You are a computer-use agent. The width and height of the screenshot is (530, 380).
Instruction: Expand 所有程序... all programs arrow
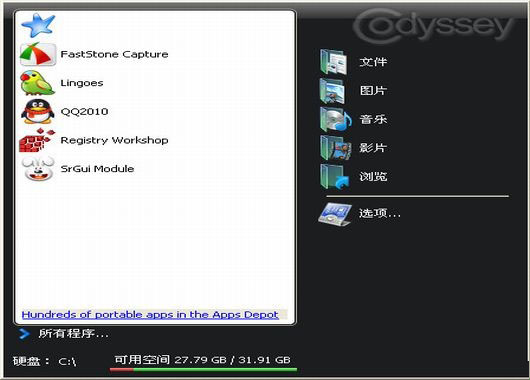[x=24, y=334]
